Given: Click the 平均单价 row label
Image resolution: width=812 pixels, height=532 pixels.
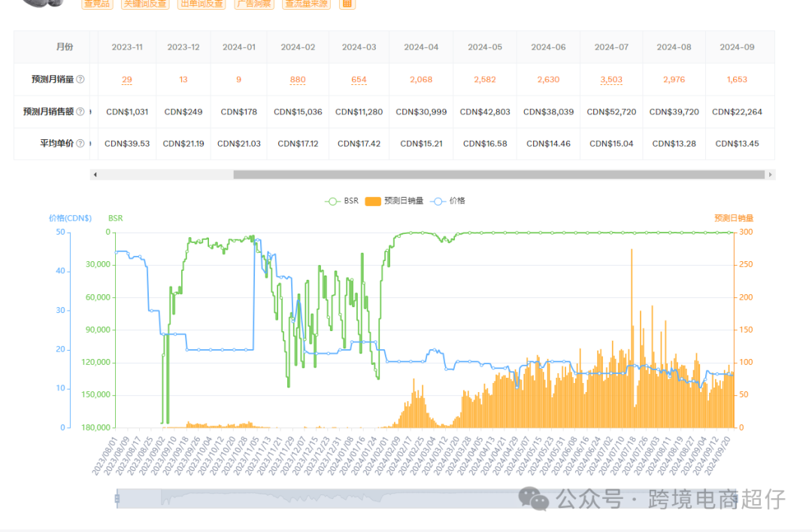Looking at the screenshot, I should 57,144.
